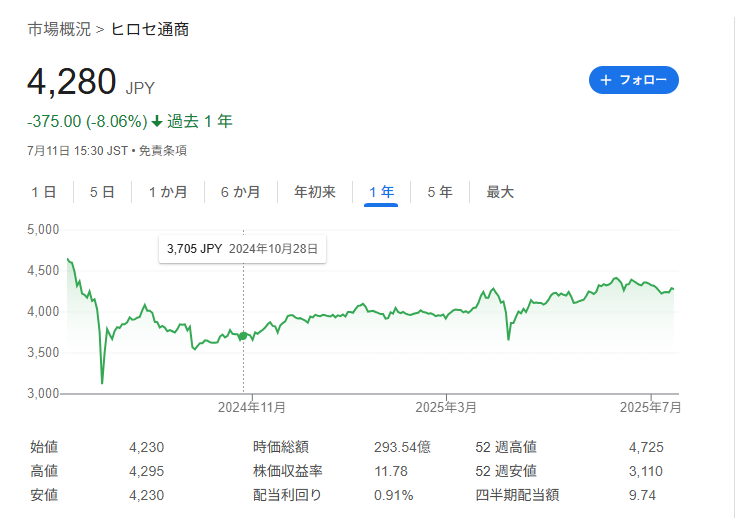Click the 高値 value 4,295
The height and width of the screenshot is (518, 735).
pyautogui.click(x=146, y=471)
